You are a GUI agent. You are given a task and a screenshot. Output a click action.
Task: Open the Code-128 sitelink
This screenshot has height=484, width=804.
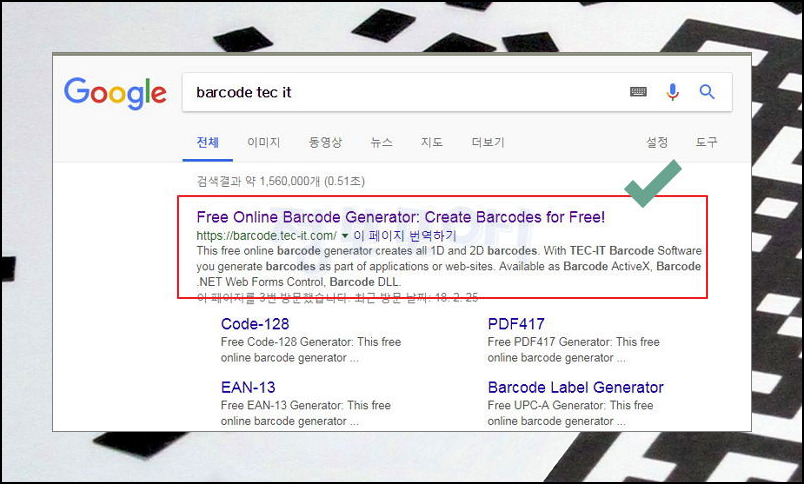[255, 324]
